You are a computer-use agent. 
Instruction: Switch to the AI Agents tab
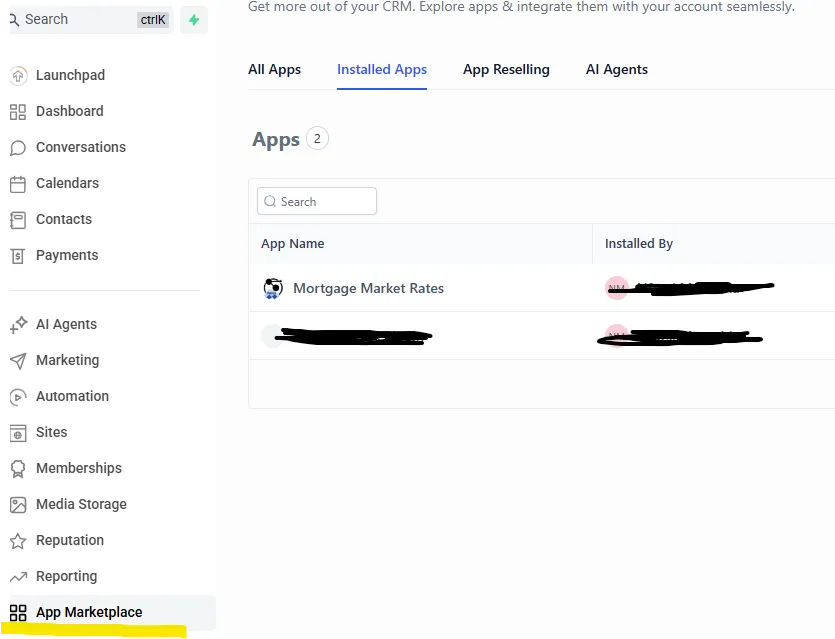616,69
